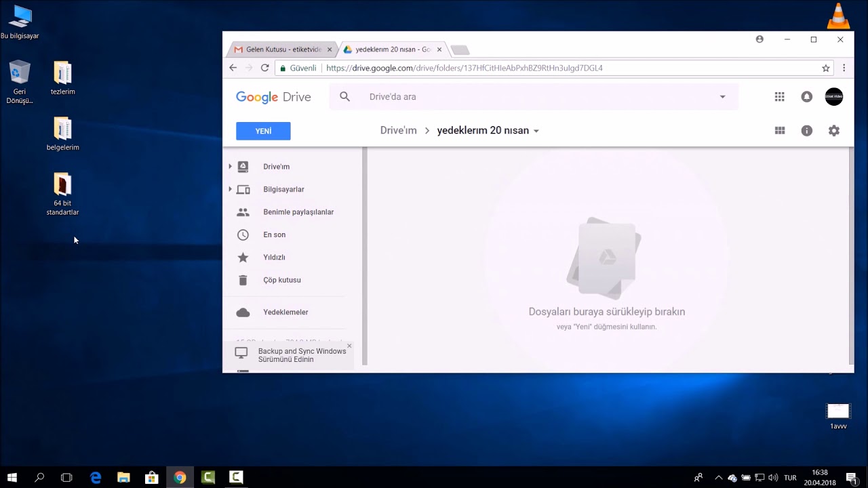The height and width of the screenshot is (488, 868).
Task: Open the Windows Start menu
Action: [x=12, y=477]
